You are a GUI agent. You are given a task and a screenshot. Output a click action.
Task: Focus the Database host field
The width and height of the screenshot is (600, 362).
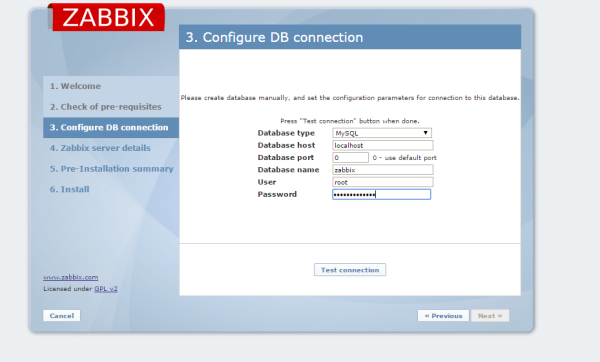point(383,145)
